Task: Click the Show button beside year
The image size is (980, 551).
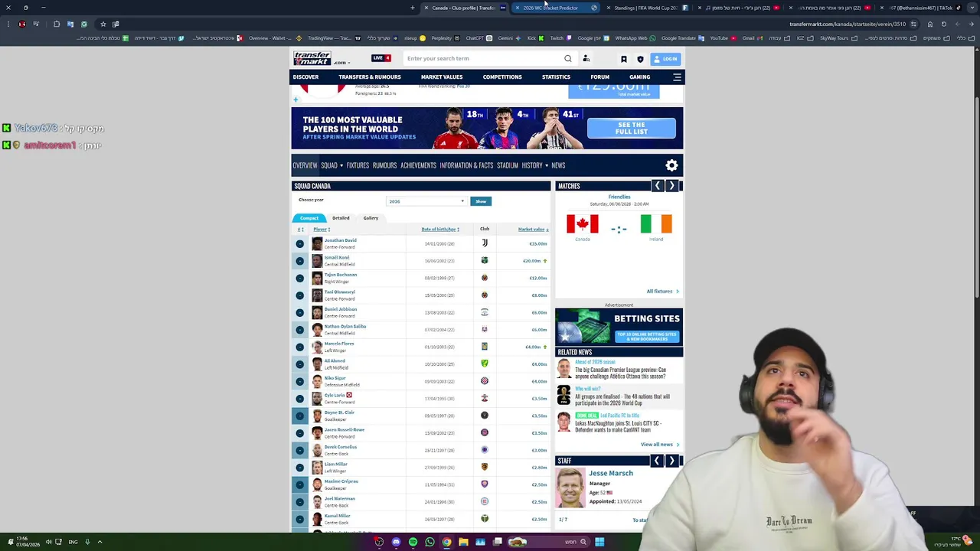Action: click(481, 201)
